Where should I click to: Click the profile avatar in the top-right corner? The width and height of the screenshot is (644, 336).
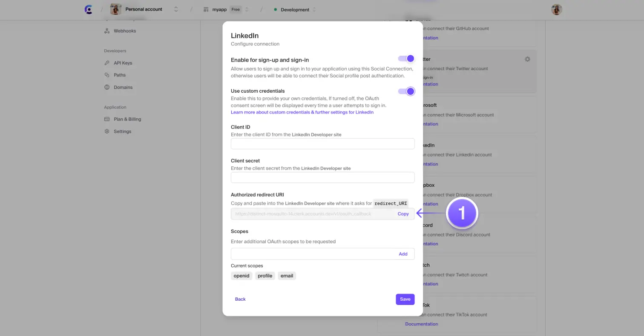pyautogui.click(x=556, y=9)
